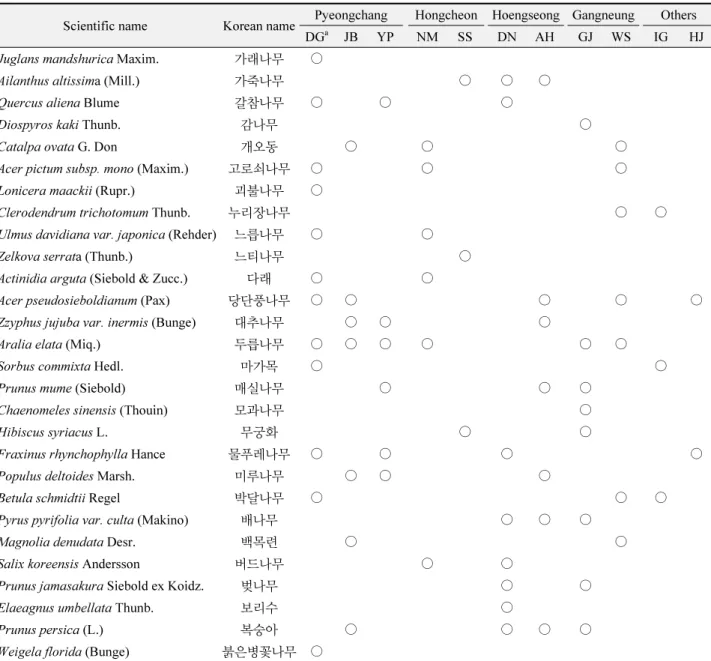Image resolution: width=711 pixels, height=661 pixels.
Task: Click the GJ circle in Diospyros kaki row
Action: point(585,124)
